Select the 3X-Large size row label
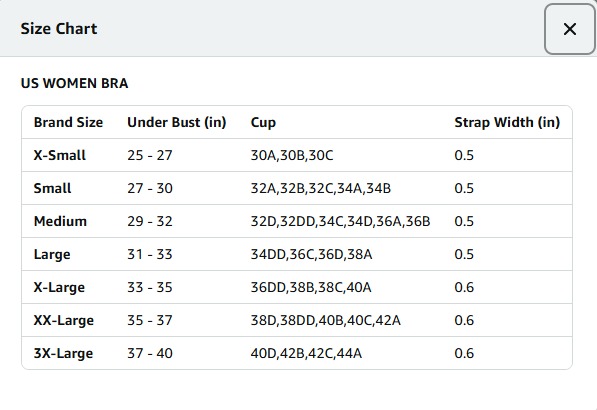The height and width of the screenshot is (410, 597). pyautogui.click(x=64, y=353)
